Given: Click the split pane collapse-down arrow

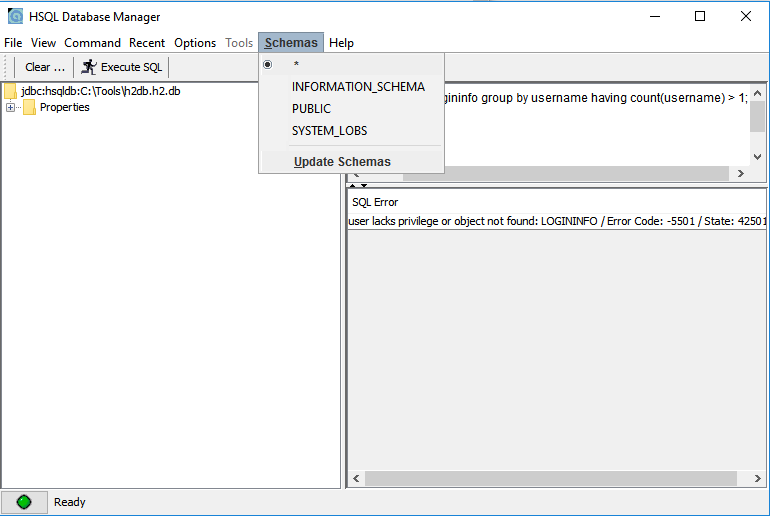Looking at the screenshot, I should [364, 186].
